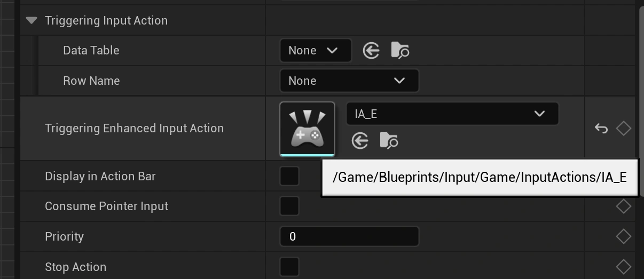Check the Stop Action checkbox
The image size is (644, 279).
point(289,267)
